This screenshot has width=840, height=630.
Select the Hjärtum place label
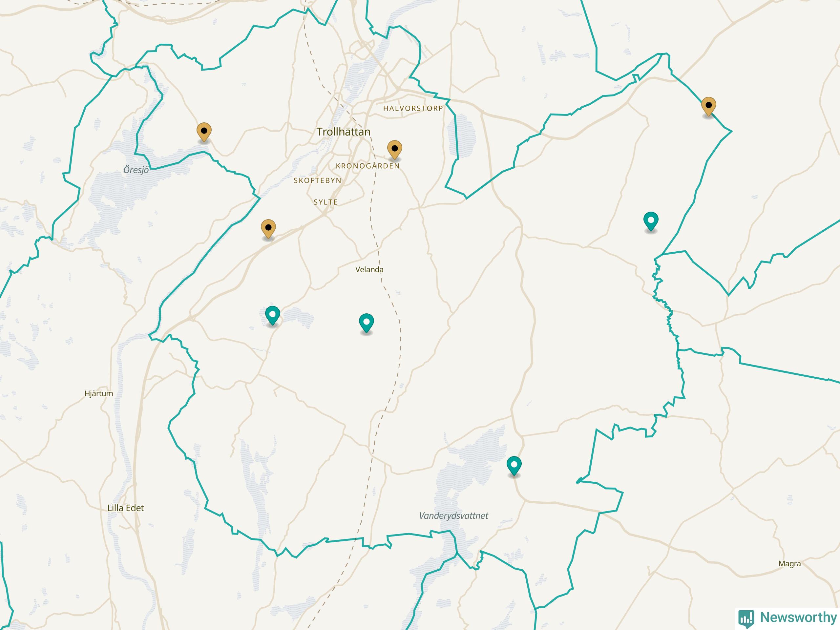tap(99, 393)
